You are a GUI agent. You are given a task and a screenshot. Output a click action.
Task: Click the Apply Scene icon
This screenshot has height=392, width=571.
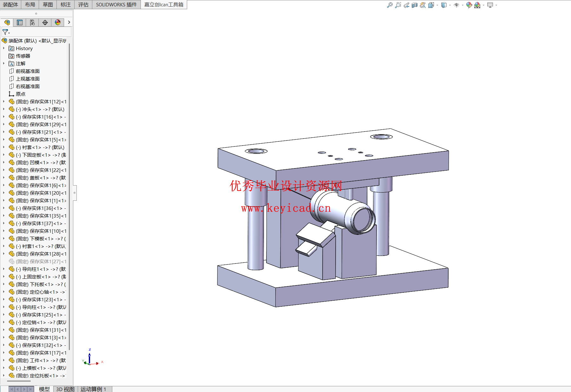[477, 5]
